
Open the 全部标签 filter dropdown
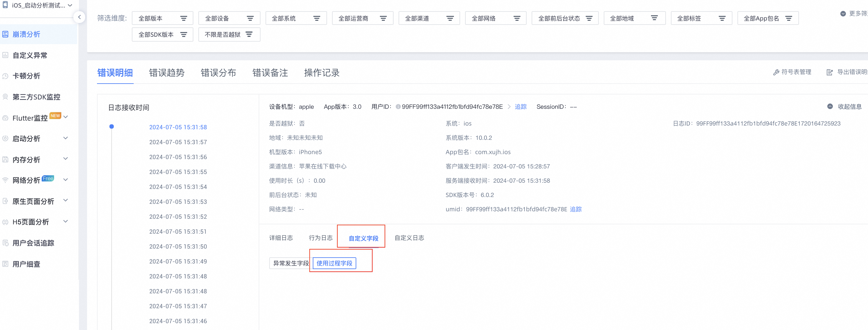[x=701, y=18]
